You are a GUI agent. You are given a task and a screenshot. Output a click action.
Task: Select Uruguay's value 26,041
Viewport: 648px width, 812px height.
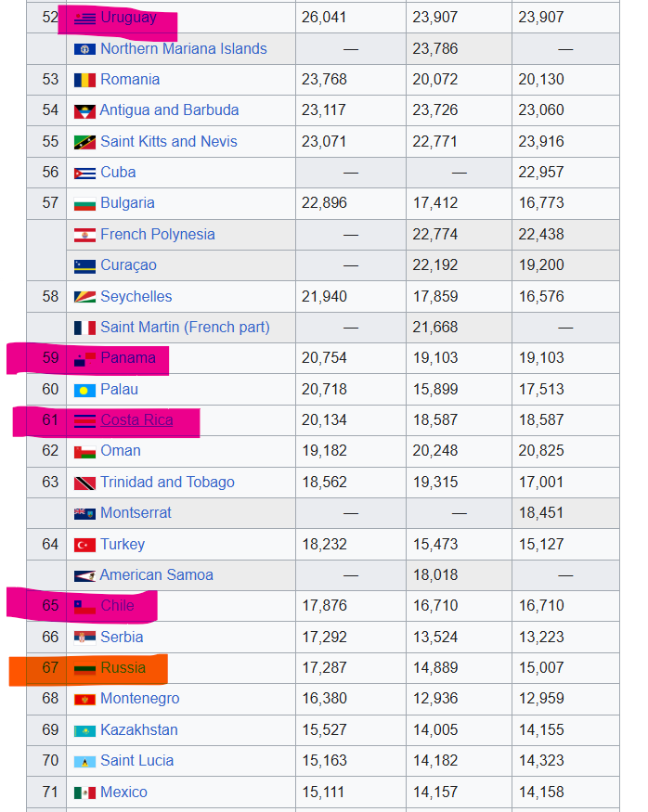point(324,17)
